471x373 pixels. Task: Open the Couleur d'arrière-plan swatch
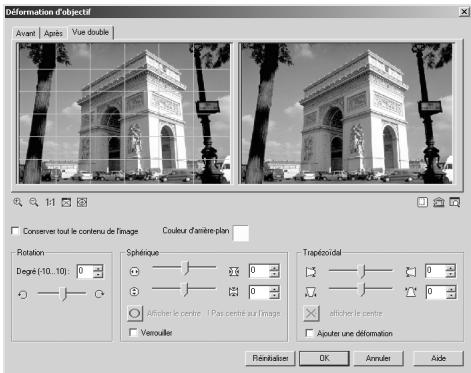[241, 233]
